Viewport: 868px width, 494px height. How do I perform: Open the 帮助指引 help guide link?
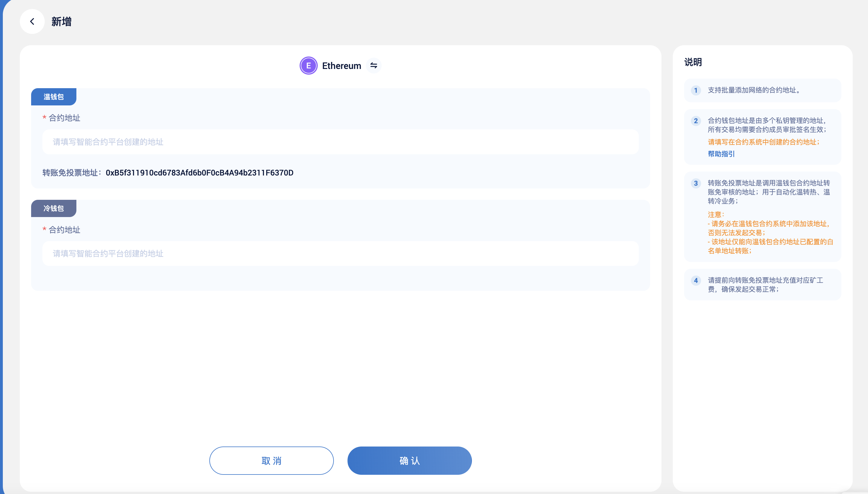(721, 154)
